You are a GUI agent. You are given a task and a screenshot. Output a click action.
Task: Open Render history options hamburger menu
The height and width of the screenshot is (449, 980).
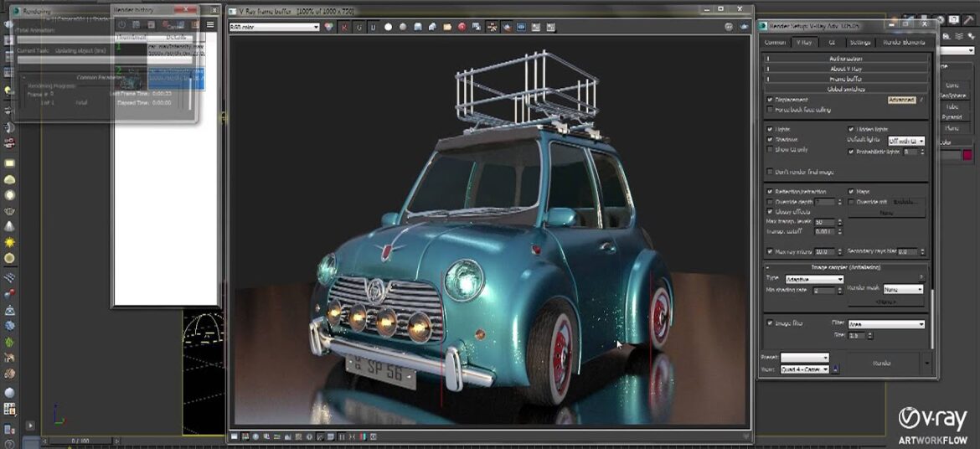pyautogui.click(x=210, y=24)
